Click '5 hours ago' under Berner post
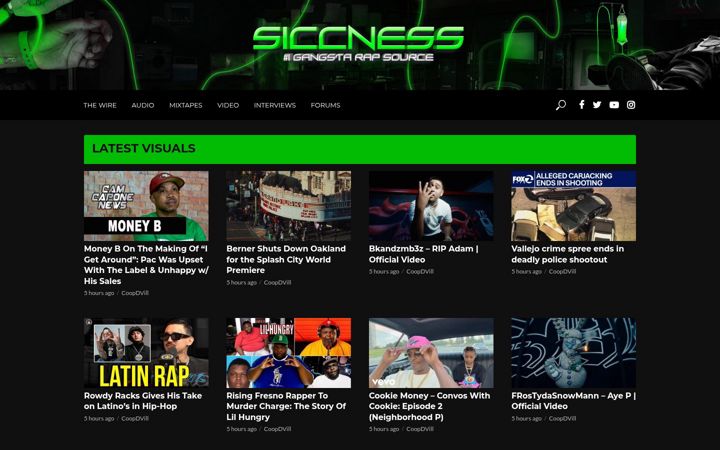The image size is (720, 450). (x=242, y=282)
